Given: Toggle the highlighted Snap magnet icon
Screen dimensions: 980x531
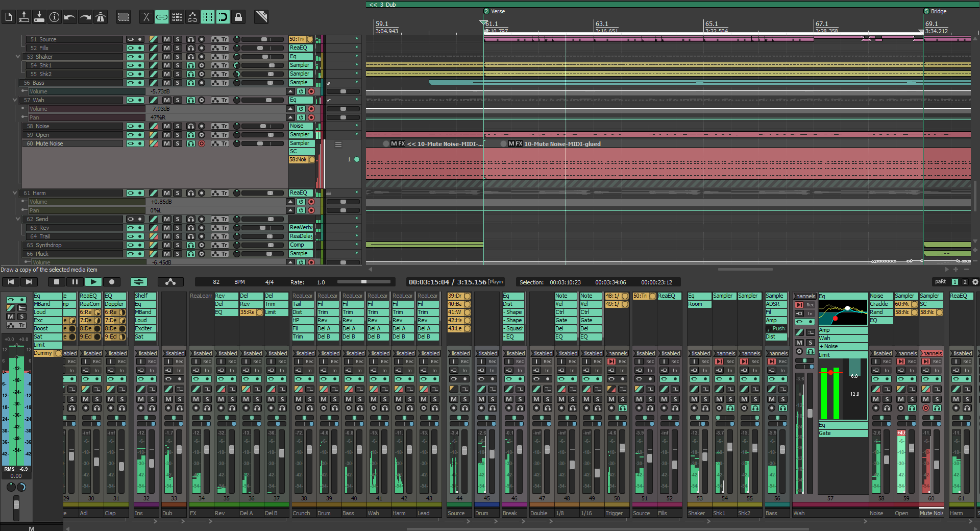Looking at the screenshot, I should 223,17.
